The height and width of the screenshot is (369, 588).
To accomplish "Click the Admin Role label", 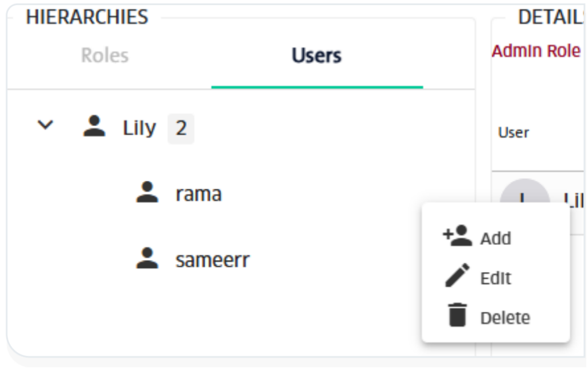I will coord(536,51).
